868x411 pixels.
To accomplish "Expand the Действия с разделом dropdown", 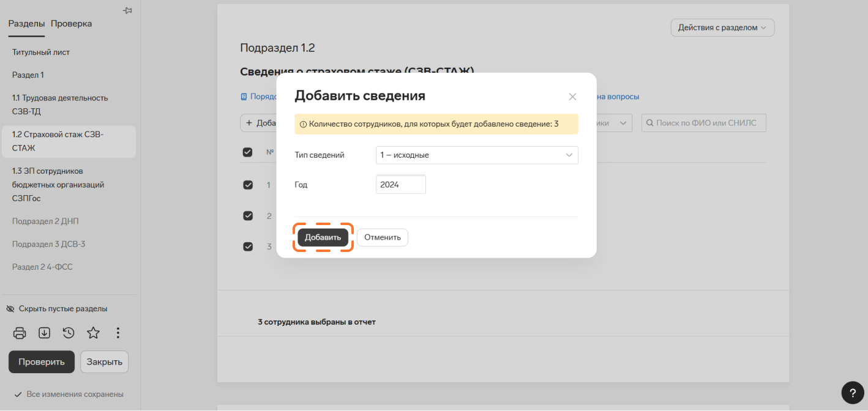I will point(722,28).
